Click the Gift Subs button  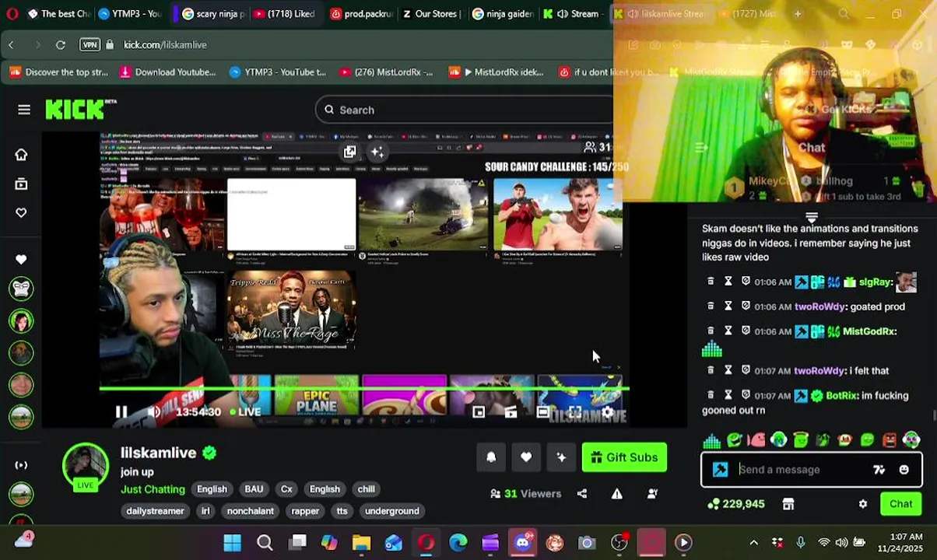pos(624,457)
